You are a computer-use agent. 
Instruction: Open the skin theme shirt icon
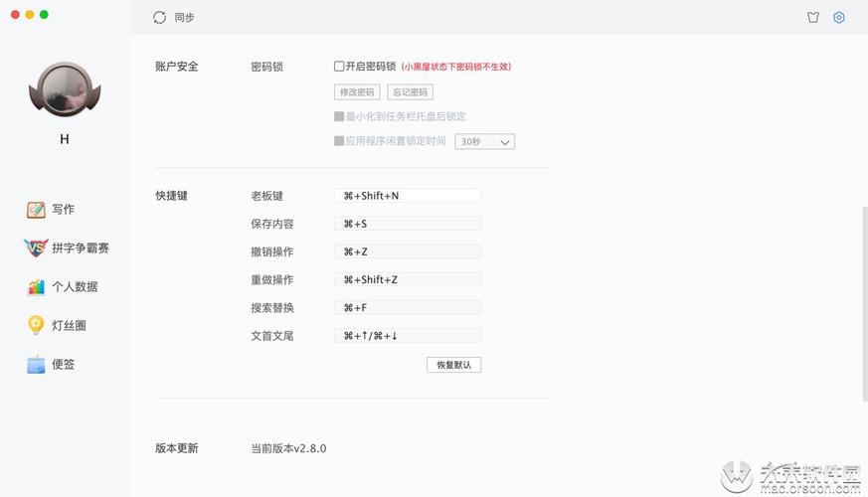tap(812, 17)
